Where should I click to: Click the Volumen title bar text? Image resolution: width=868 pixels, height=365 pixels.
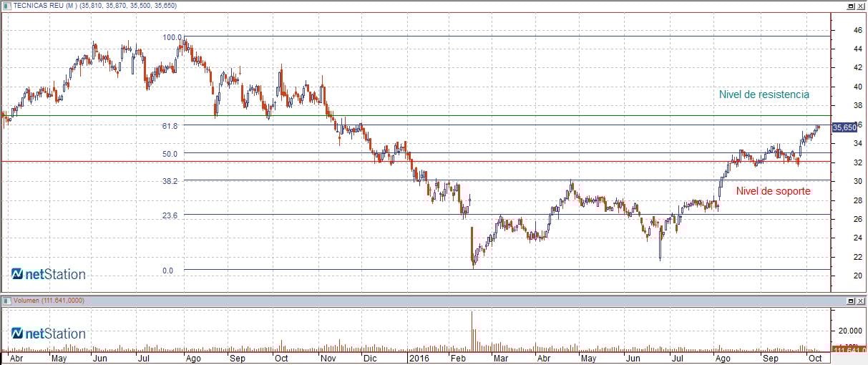tap(49, 301)
